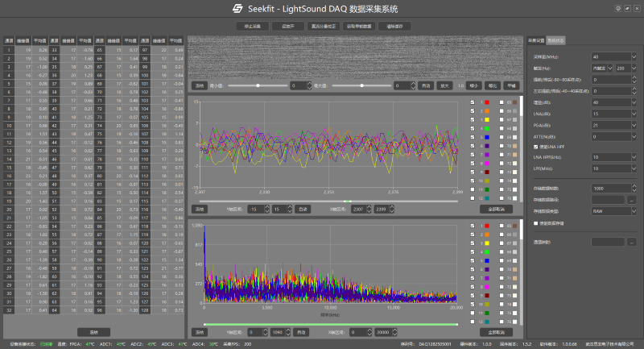Viewport: 644px width, 349px height.
Task: Open the ATTEN (dB) dropdown
Action: (613, 136)
